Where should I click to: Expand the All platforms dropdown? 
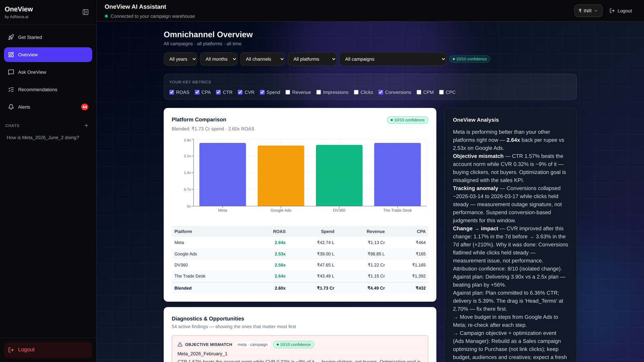312,59
